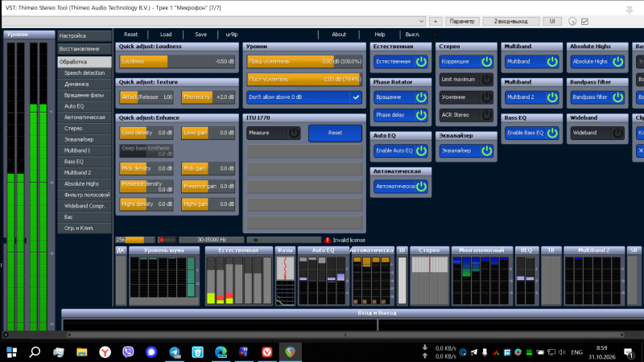Select Wideband Compr. in sidebar
Image resolution: width=644 pixels, height=362 pixels.
point(85,206)
